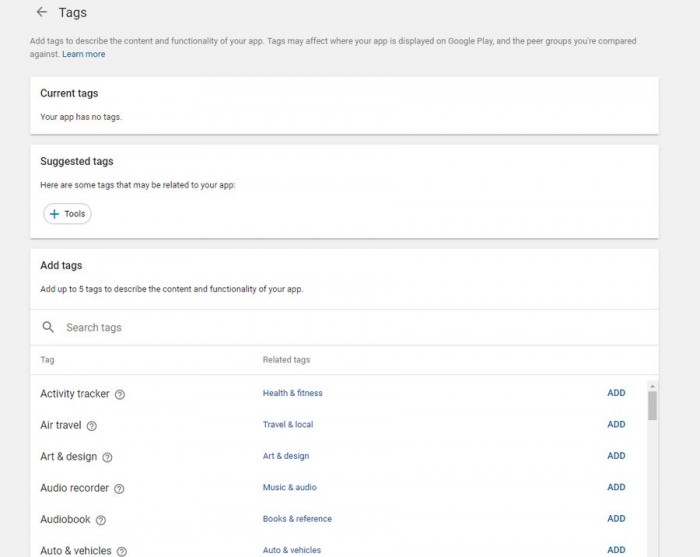Add the Air travel tag
Image resolution: width=700 pixels, height=557 pixels.
[x=616, y=424]
